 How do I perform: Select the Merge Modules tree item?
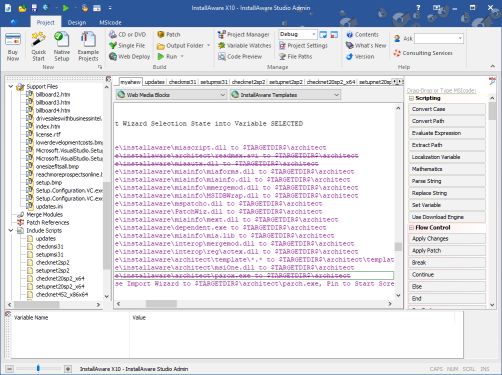click(44, 214)
